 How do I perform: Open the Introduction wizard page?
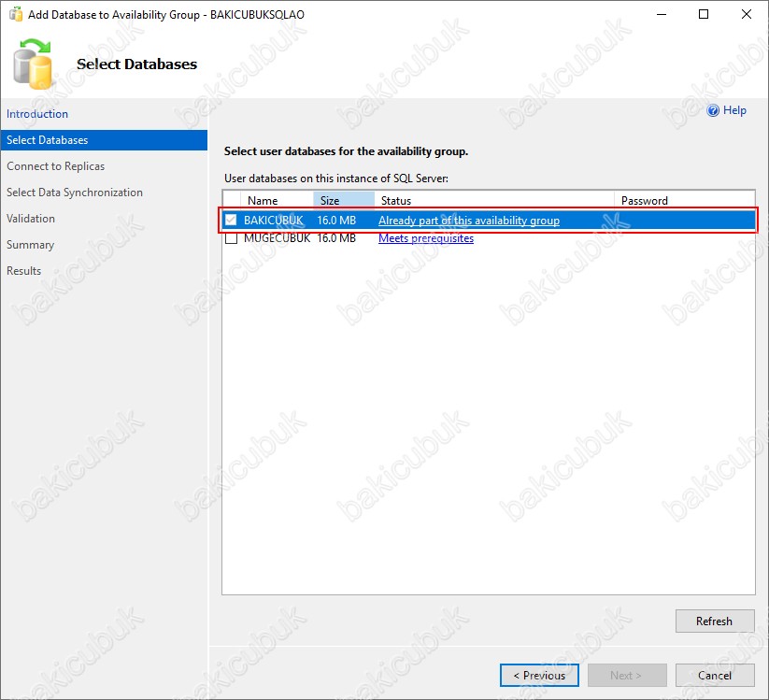[37, 114]
